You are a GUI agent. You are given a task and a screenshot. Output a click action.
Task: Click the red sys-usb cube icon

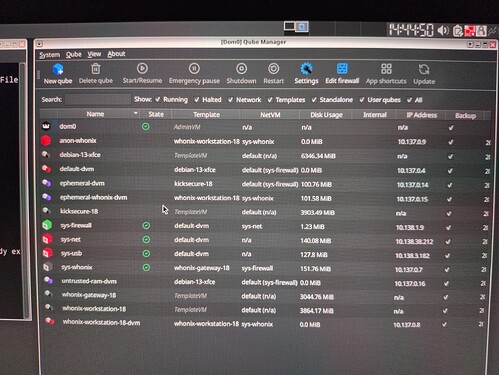click(x=47, y=253)
